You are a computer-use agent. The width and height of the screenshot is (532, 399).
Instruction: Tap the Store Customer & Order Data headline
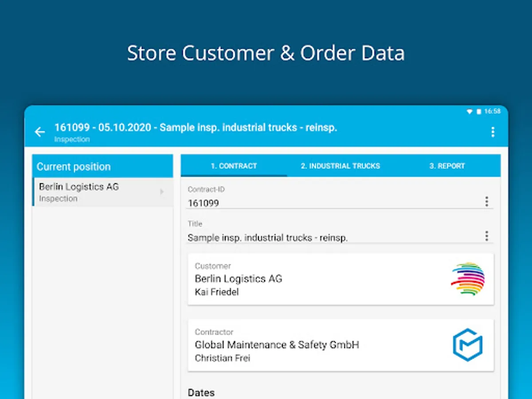point(266,53)
